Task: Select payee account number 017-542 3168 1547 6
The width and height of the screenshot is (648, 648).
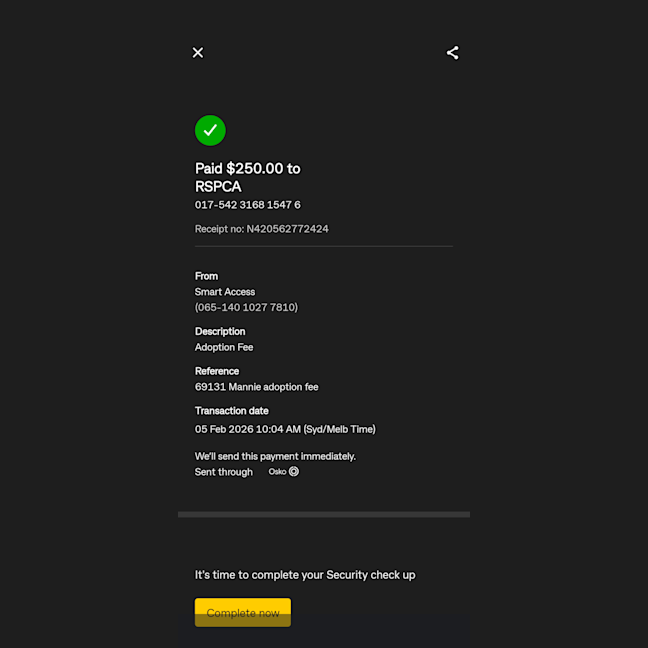Action: pyautogui.click(x=248, y=205)
